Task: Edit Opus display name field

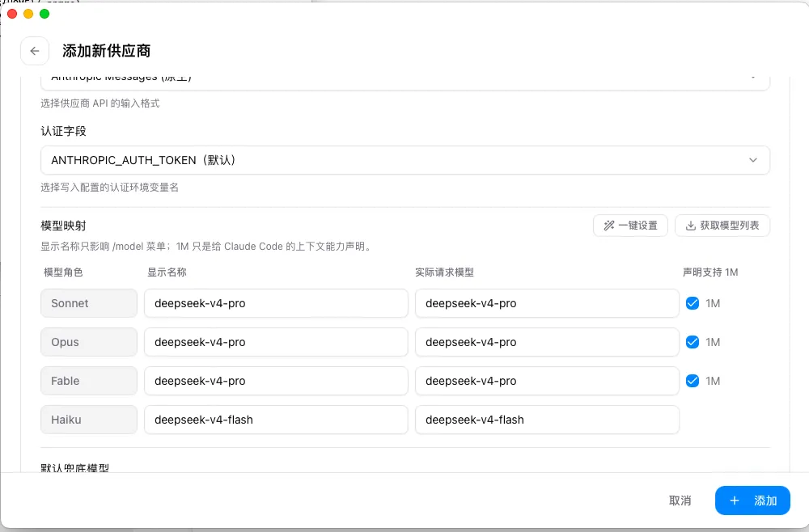Action: (276, 342)
